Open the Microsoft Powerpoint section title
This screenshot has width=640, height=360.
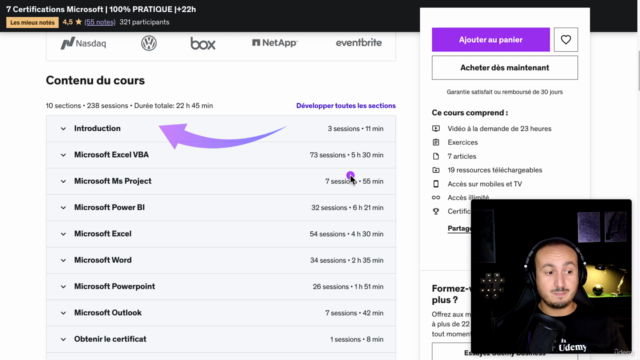(x=115, y=286)
